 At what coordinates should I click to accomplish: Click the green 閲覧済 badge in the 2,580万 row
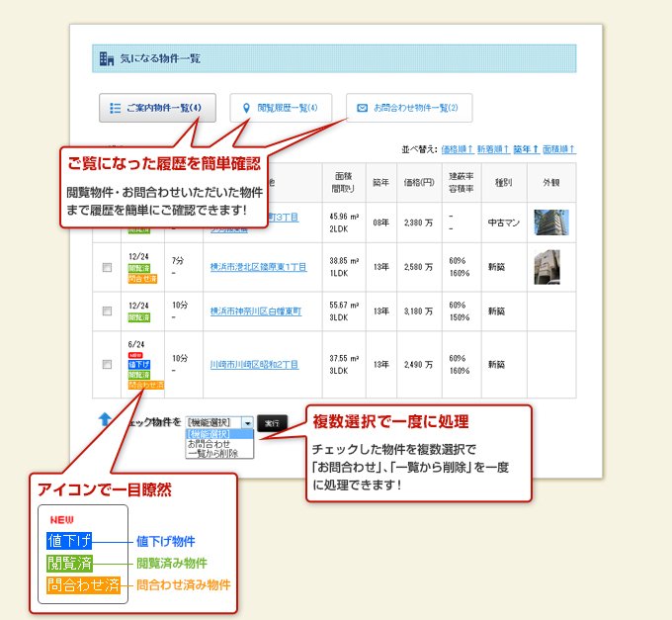pos(139,268)
